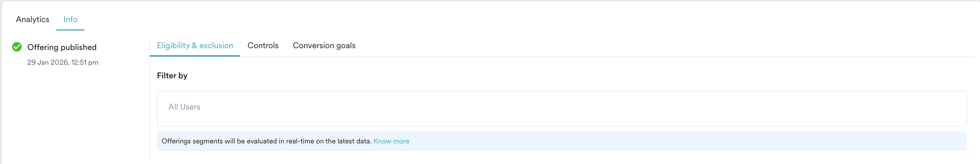This screenshot has width=980, height=164.
Task: Click the All Users placeholder text
Action: [x=184, y=107]
